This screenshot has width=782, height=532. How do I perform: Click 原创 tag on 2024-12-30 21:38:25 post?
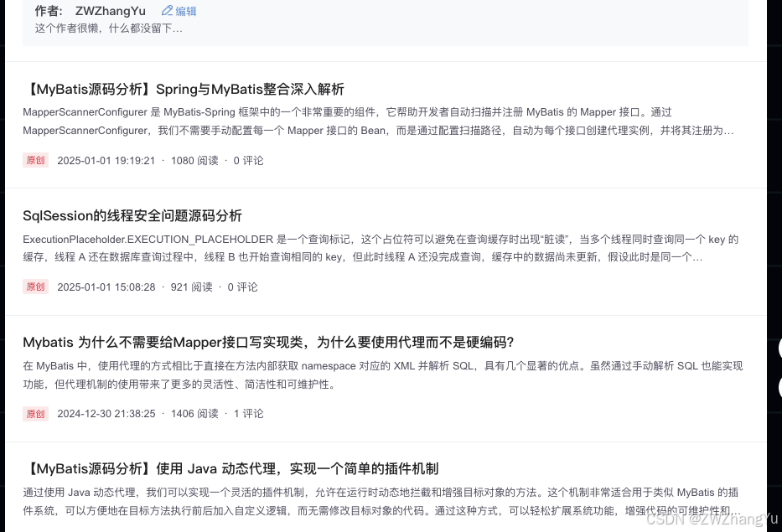click(35, 414)
